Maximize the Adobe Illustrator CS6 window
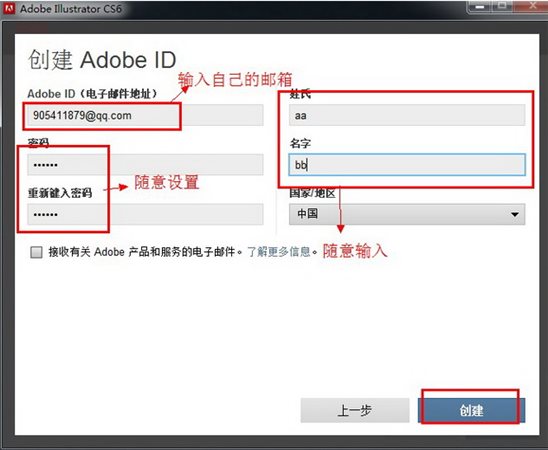Screen dimensions: 548x450 503,6
